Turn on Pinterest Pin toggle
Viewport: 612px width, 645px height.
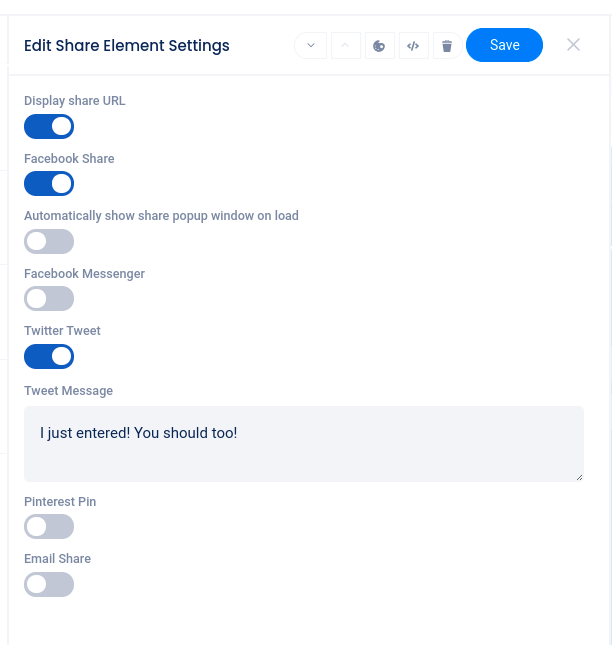tap(49, 527)
